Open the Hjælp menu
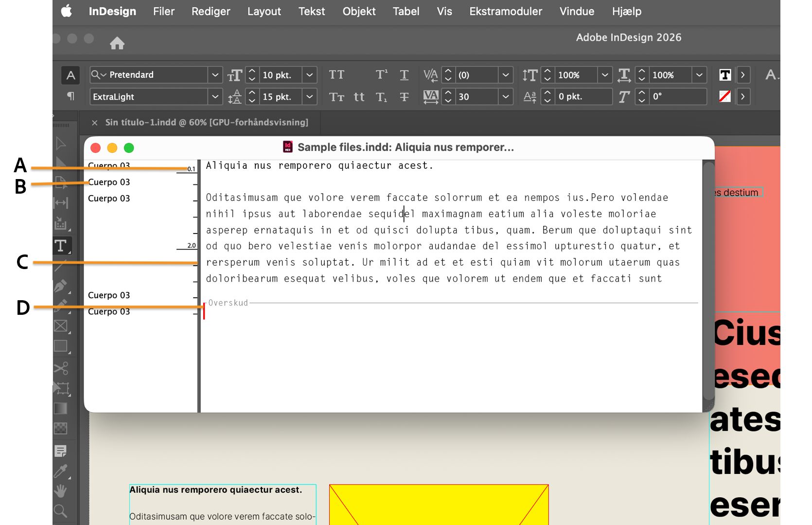The image size is (812, 525). (x=627, y=11)
